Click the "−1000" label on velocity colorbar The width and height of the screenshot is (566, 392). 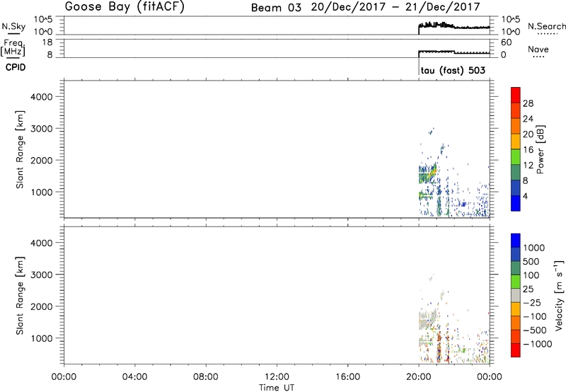(537, 344)
